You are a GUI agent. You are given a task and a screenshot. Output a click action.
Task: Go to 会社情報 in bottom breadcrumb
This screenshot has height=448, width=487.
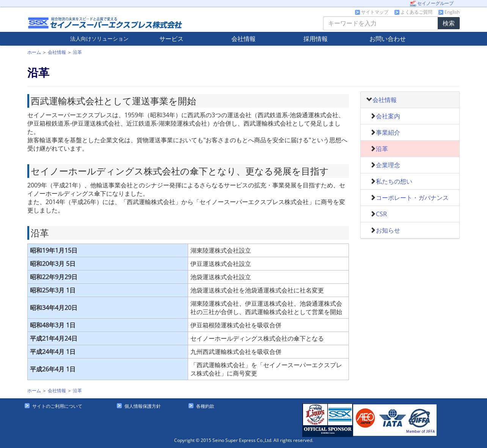point(57,391)
